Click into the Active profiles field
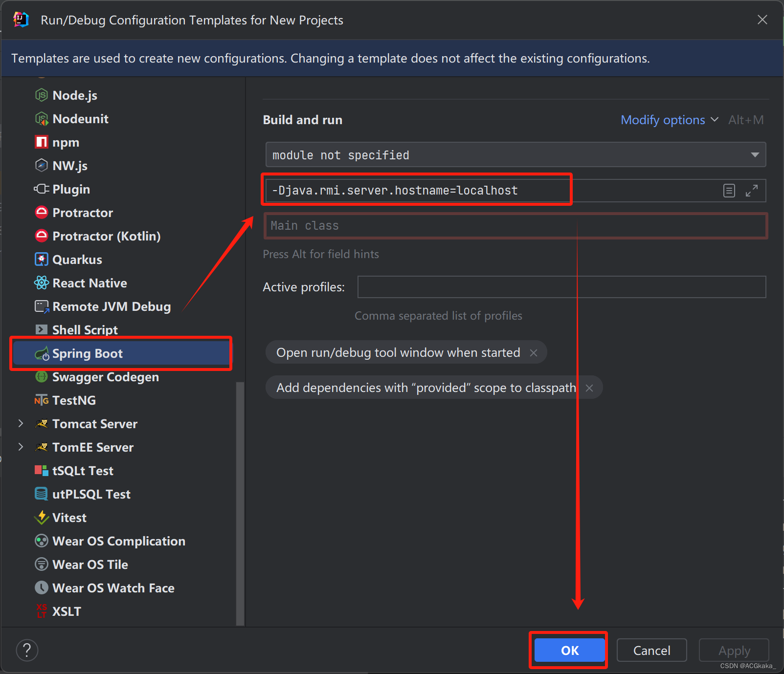The width and height of the screenshot is (784, 674). [561, 287]
